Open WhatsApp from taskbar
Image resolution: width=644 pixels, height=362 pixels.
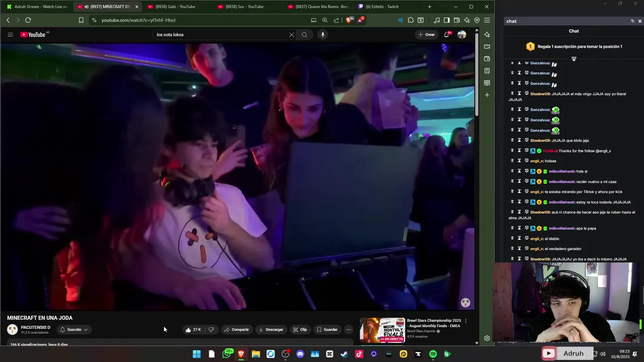pos(226,354)
